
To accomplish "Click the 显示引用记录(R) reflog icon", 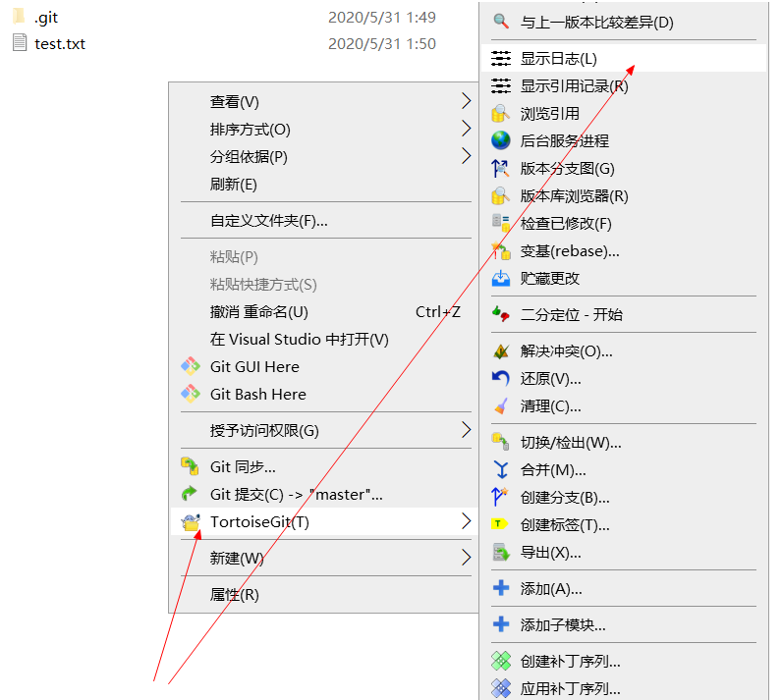I will [x=501, y=85].
